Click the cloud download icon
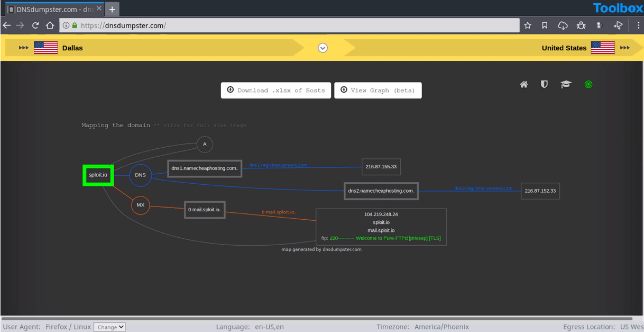644x332 pixels. coord(563,25)
